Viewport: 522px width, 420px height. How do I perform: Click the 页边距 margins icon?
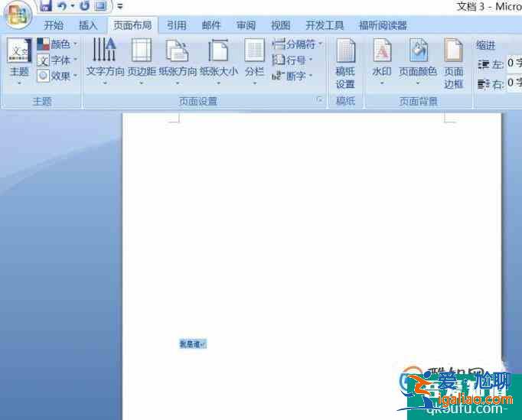(x=142, y=50)
